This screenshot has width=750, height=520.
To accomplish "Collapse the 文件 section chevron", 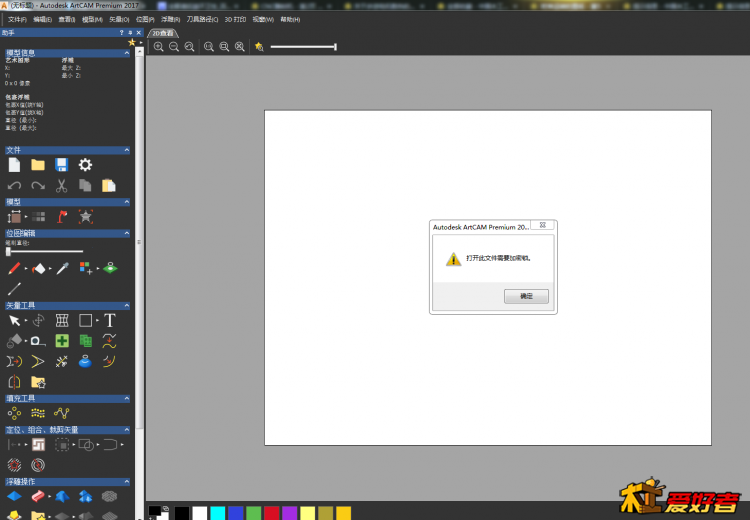I will click(127, 150).
